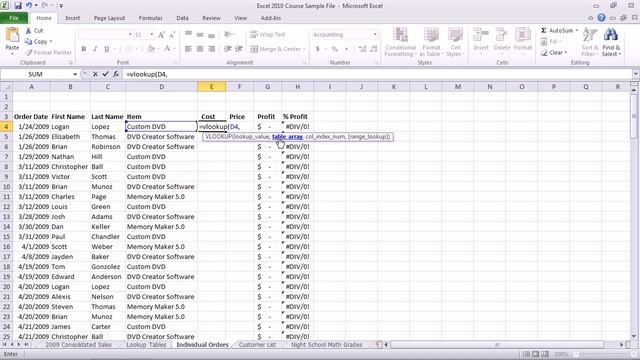Toggle Italic formatting
Image resolution: width=640 pixels, height=360 pixels.
(x=95, y=49)
